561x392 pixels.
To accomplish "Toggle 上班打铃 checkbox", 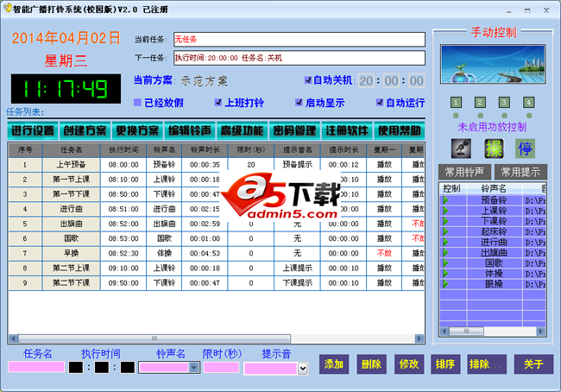I will point(217,103).
